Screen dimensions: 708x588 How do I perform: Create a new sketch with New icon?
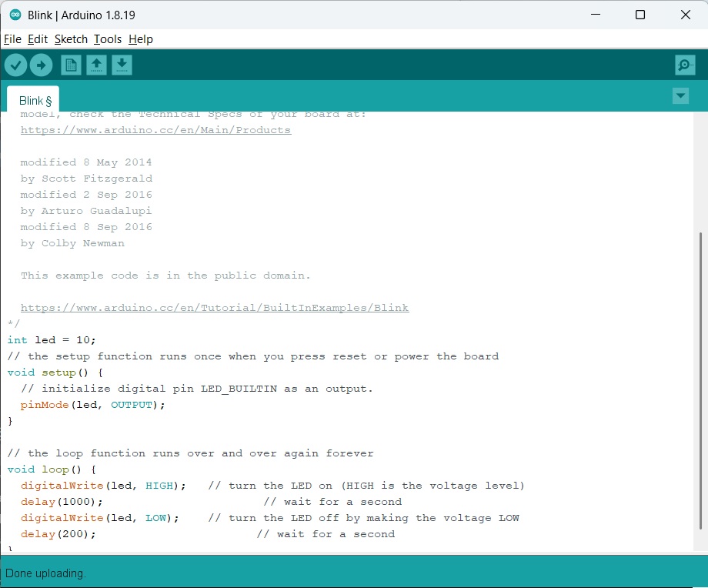pyautogui.click(x=71, y=65)
